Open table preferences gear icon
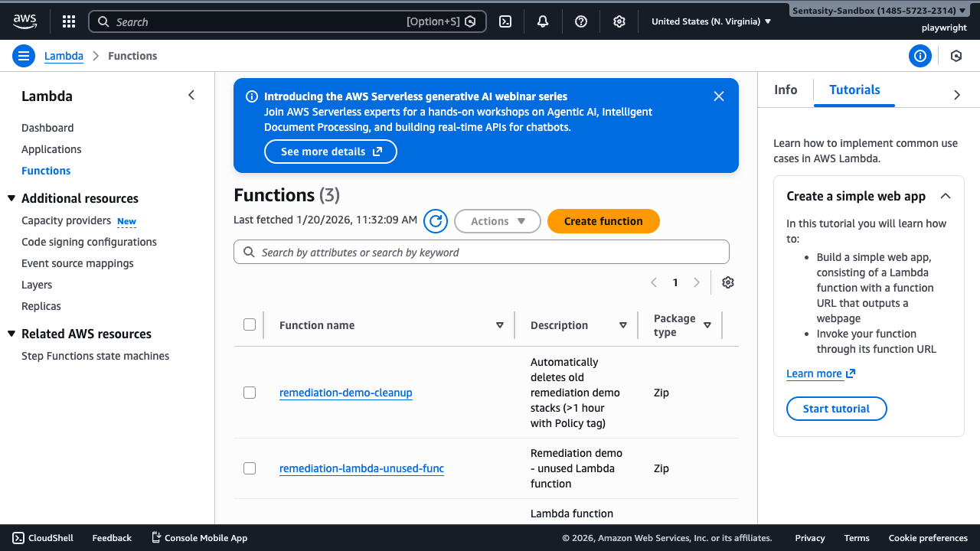The image size is (980, 551). tap(728, 282)
